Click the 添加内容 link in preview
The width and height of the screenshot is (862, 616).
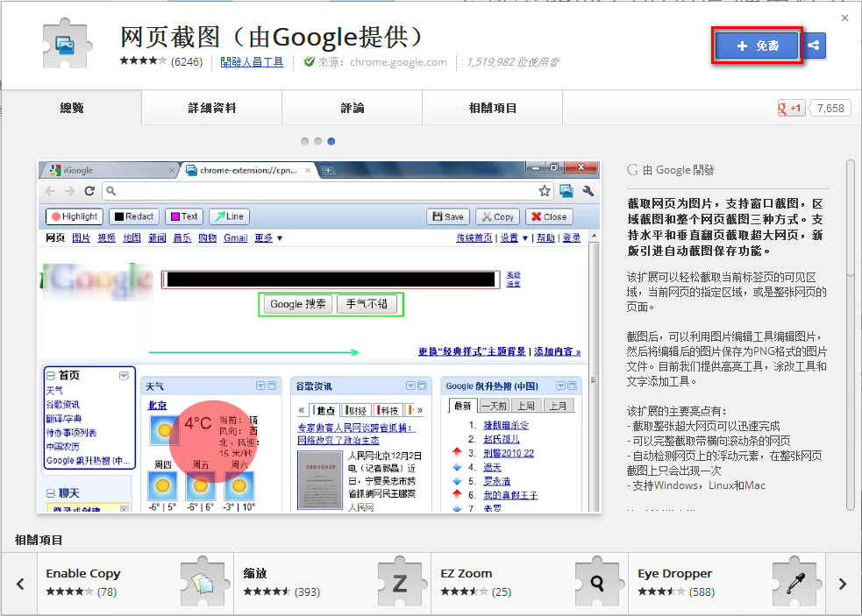point(557,351)
